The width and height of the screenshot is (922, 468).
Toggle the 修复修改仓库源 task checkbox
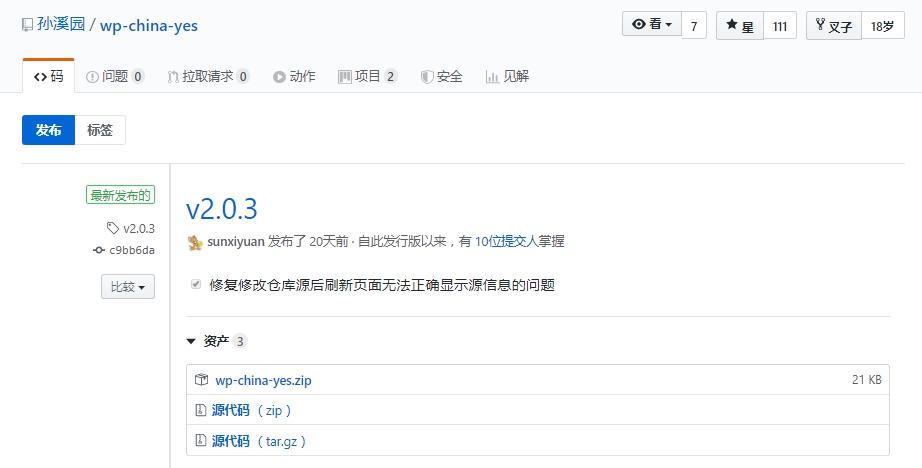pos(196,285)
